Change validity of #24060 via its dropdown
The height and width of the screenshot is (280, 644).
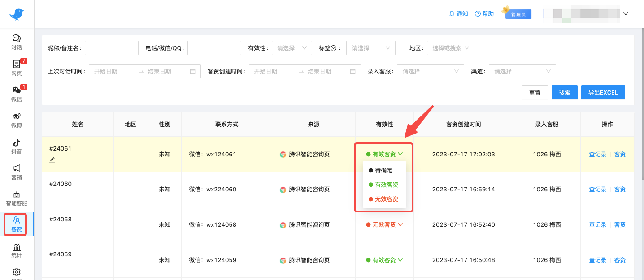(384, 189)
